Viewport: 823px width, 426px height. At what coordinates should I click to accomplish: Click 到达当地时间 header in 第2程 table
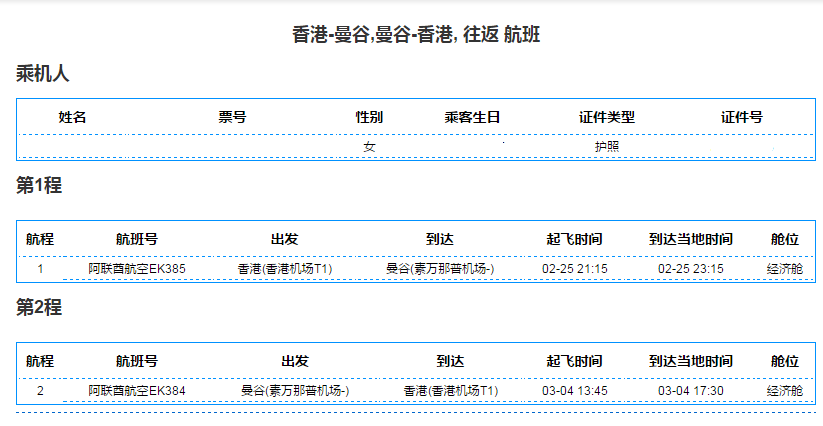tap(691, 361)
